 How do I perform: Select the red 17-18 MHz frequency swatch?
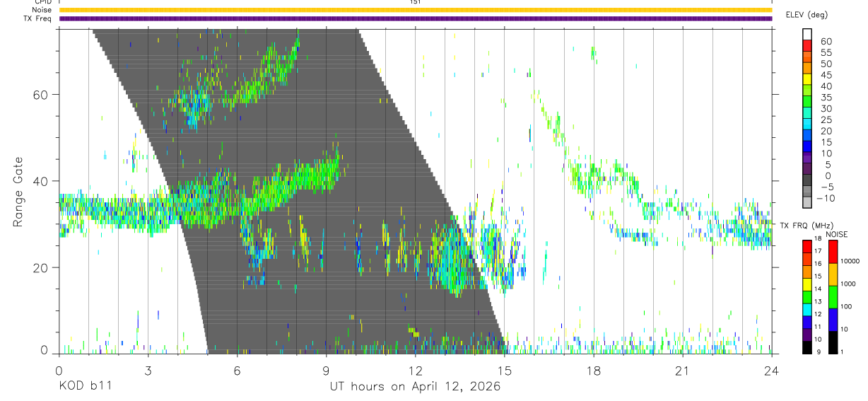pos(807,245)
